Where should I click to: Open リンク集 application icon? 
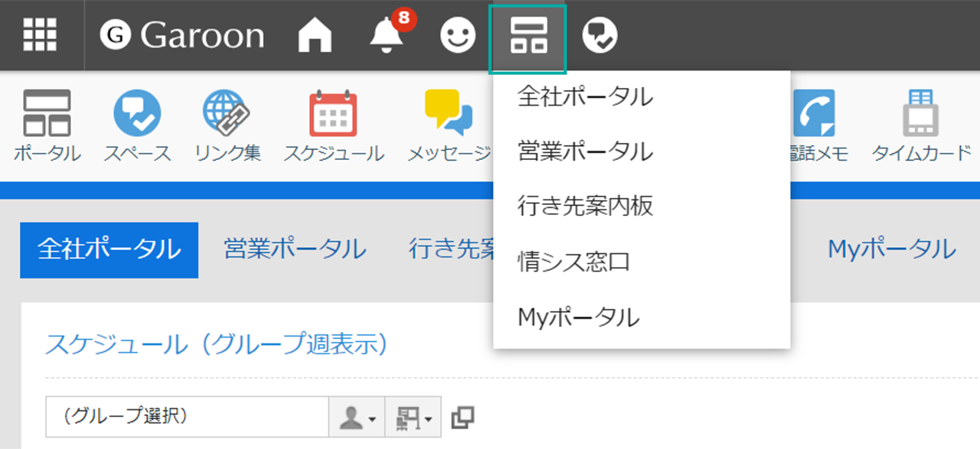(227, 126)
